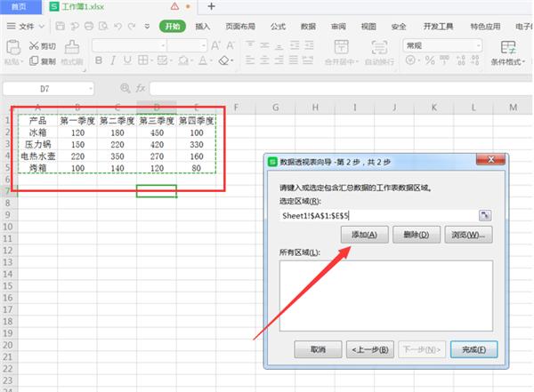This screenshot has height=392, width=534.
Task: Click the Increase Decimal places icon
Action: point(461,61)
